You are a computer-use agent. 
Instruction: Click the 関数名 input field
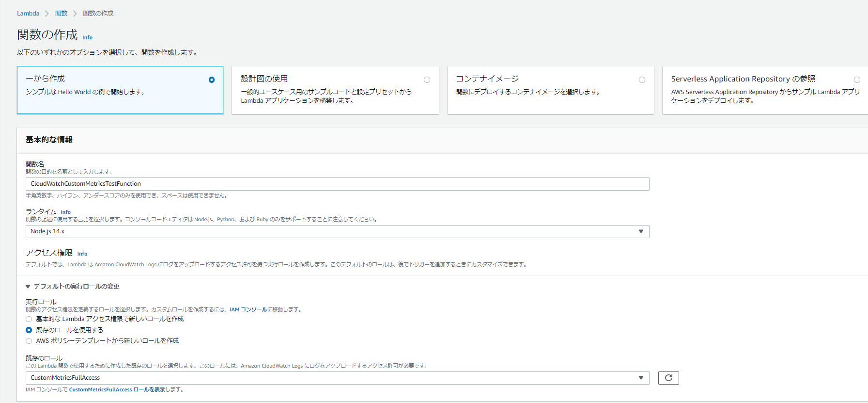[337, 184]
